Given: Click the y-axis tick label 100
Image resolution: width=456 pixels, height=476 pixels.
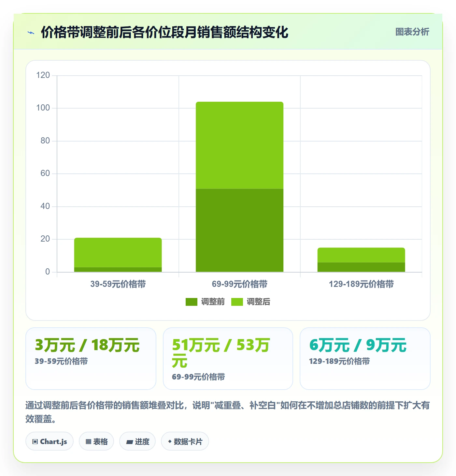Looking at the screenshot, I should tap(43, 108).
